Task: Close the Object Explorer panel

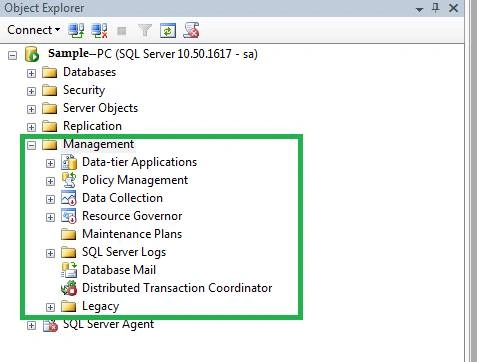Action: [453, 8]
